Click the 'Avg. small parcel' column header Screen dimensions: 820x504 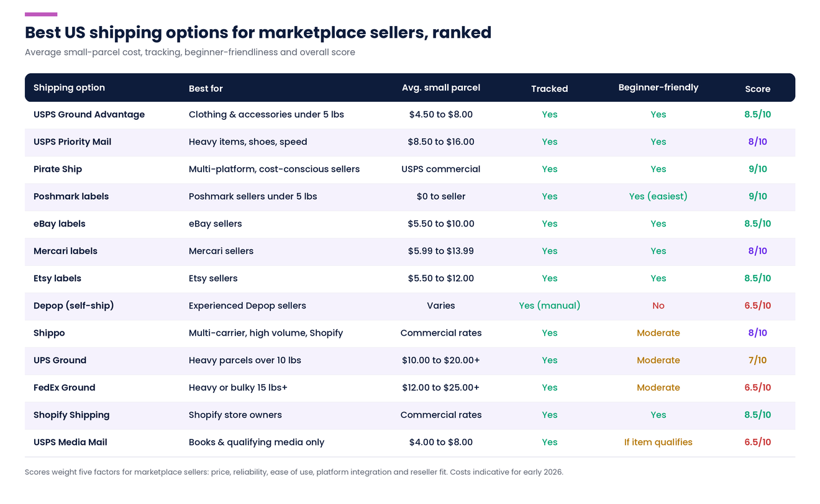441,88
